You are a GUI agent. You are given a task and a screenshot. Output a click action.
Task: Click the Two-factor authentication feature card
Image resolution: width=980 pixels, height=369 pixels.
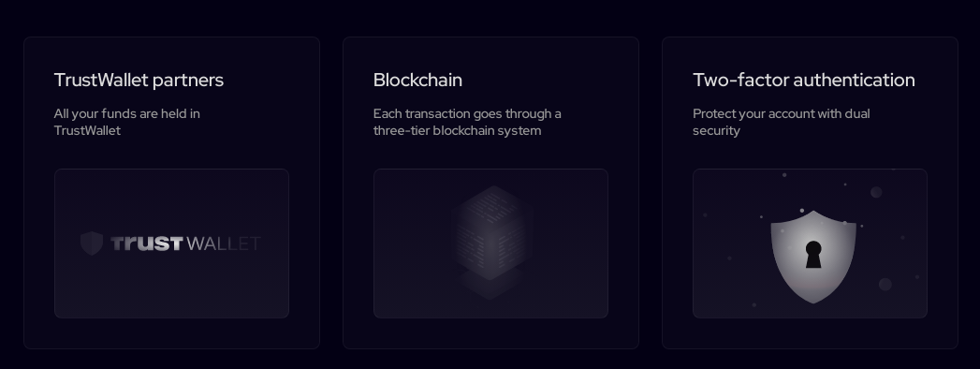tap(810, 193)
